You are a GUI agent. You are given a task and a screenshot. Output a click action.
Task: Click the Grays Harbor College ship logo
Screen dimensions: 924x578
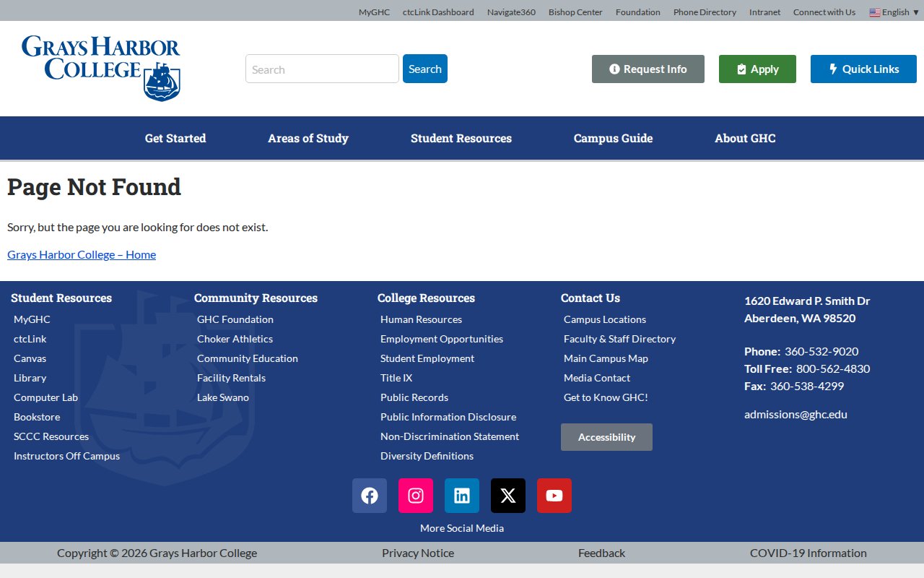[x=101, y=68]
